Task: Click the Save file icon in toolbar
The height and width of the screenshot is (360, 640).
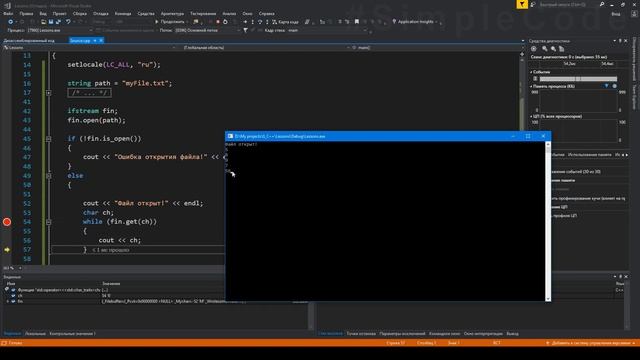Action: tap(51, 22)
